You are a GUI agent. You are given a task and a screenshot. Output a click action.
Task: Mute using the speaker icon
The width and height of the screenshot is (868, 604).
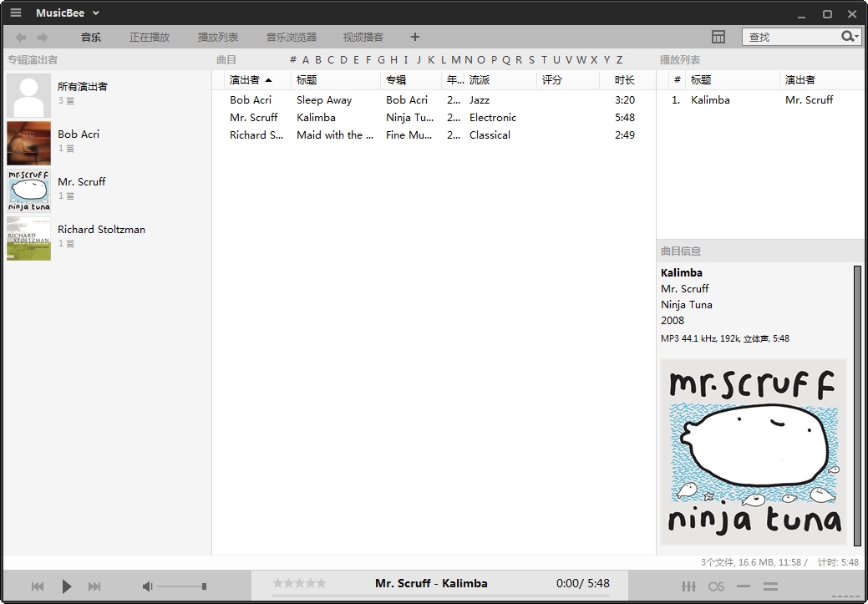(x=147, y=586)
